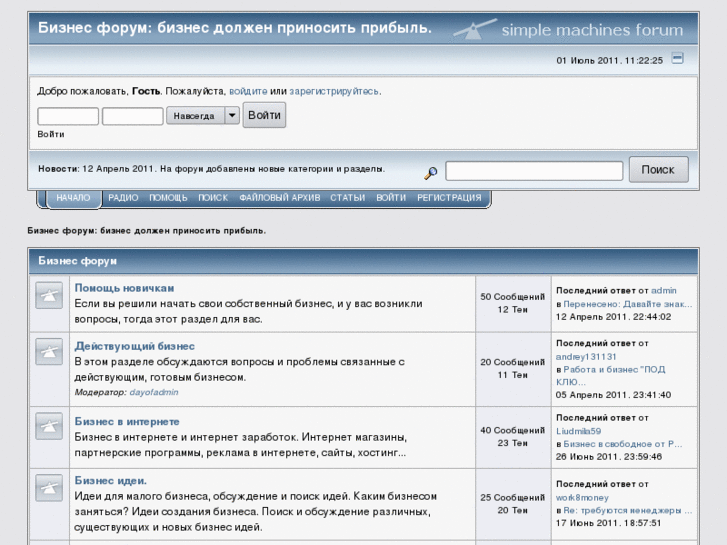Open the РАДИО menu item
Screen dimensions: 727x545
coord(123,198)
